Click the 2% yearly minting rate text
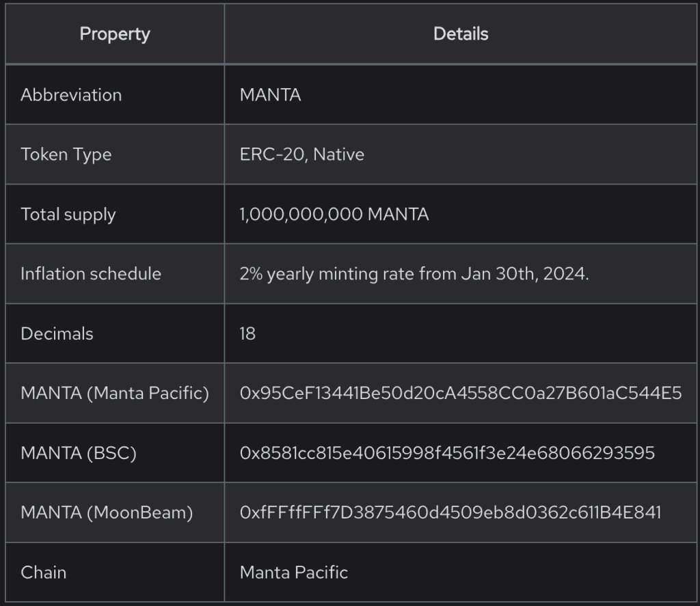Screen dimensions: 700x606 click(x=414, y=274)
